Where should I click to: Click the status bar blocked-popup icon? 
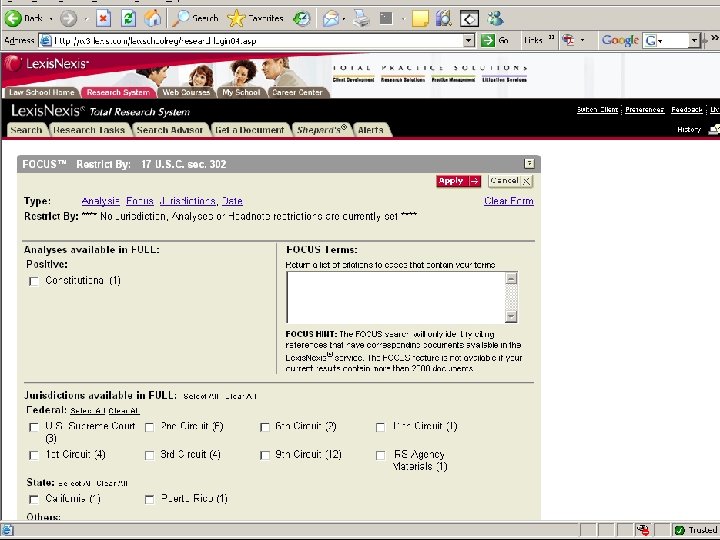[642, 530]
